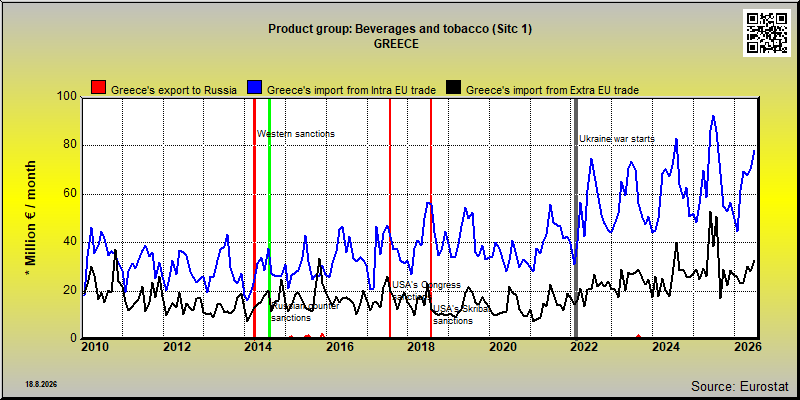Click the y-axis value 0

tap(73, 338)
